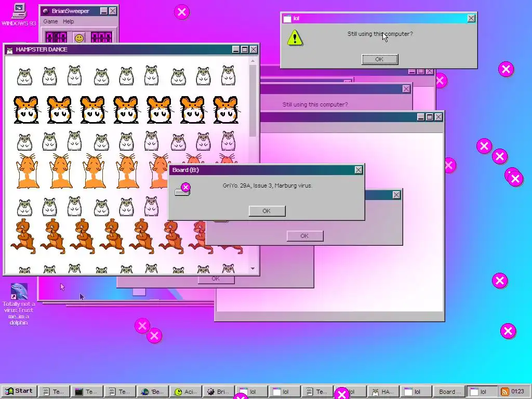Click the taskbar clock showing 01:23
This screenshot has width=532, height=399.
(517, 392)
